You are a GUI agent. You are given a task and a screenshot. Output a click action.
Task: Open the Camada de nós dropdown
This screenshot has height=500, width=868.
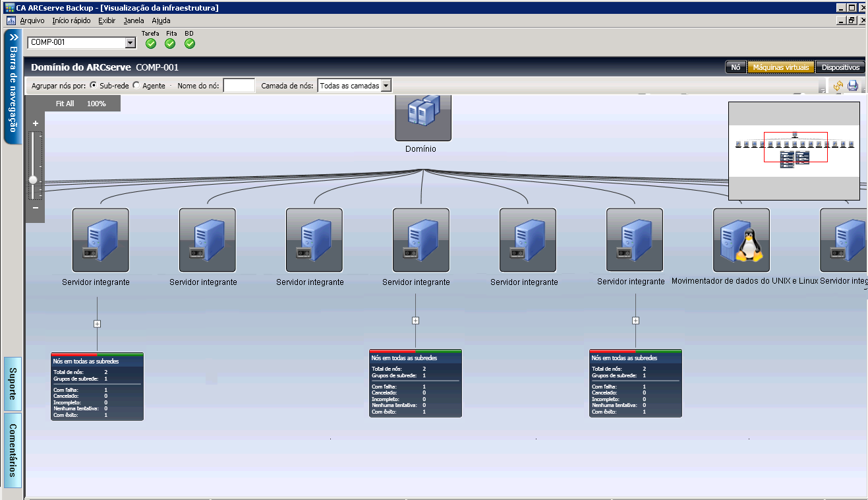coord(386,85)
